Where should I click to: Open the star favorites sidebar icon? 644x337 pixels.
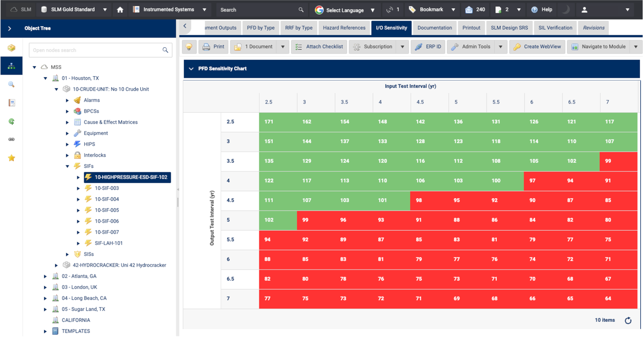[x=11, y=158]
